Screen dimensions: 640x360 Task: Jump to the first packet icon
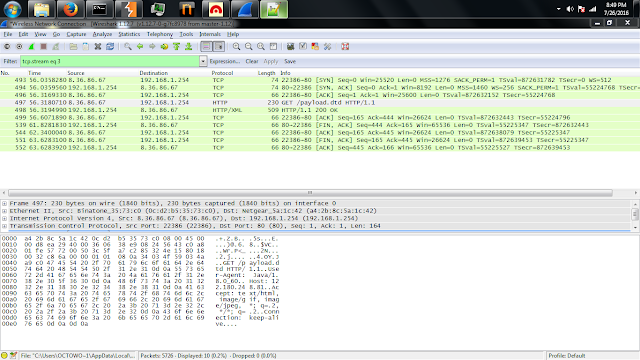[176, 47]
